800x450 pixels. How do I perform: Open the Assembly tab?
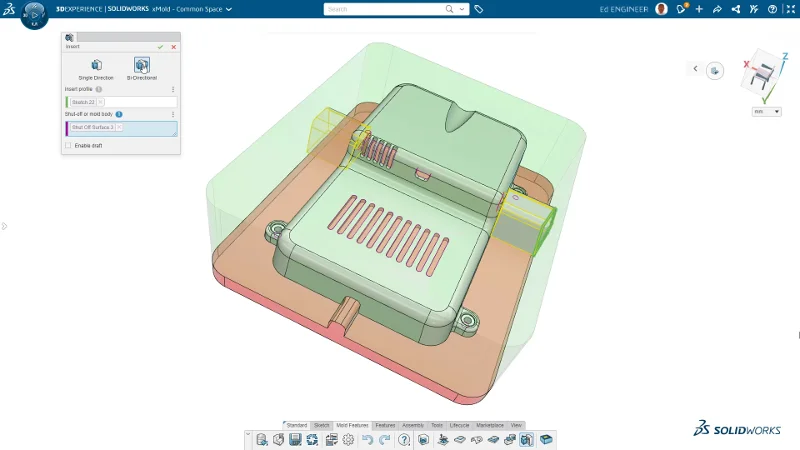[x=412, y=425]
